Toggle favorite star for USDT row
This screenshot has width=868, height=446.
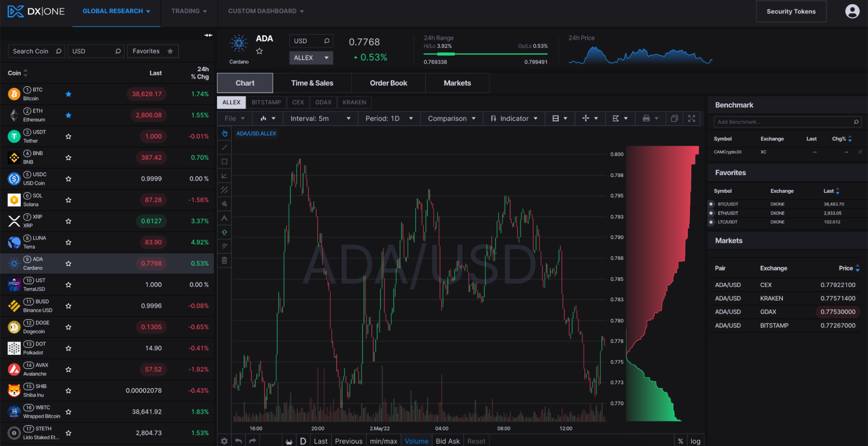point(68,136)
